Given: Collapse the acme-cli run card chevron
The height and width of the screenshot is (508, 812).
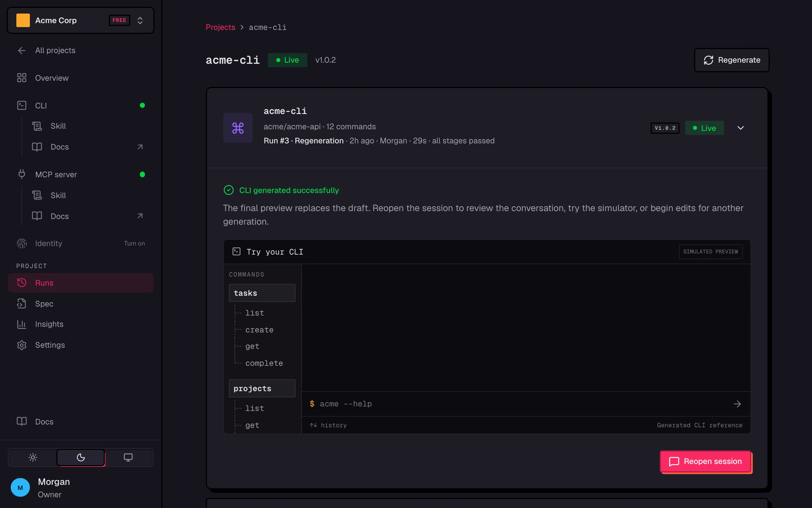Looking at the screenshot, I should coord(741,128).
